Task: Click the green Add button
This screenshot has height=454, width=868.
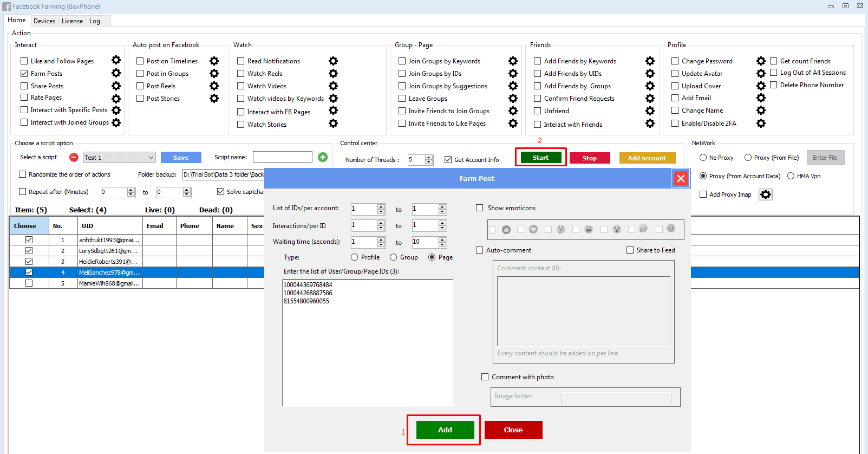Action: tap(445, 430)
